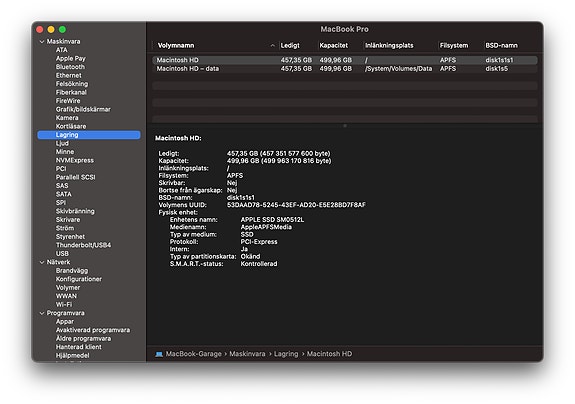
Task: Select Bluetooth in the sidebar
Action: (70, 67)
